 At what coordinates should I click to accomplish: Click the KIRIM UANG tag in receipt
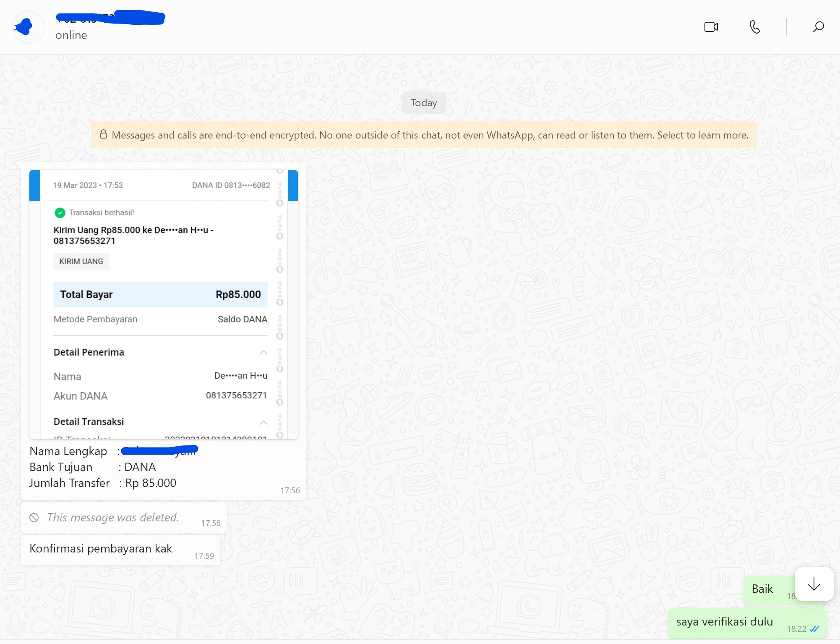click(x=81, y=261)
